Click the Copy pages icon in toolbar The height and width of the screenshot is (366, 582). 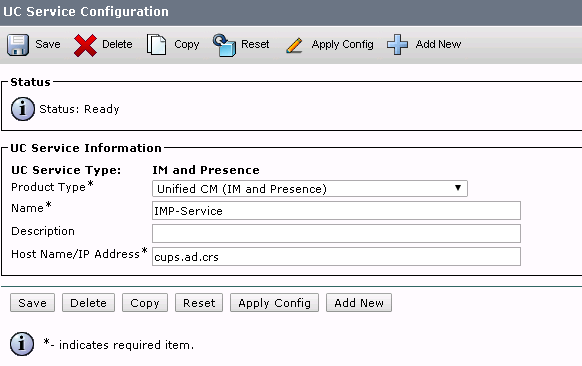tap(156, 45)
